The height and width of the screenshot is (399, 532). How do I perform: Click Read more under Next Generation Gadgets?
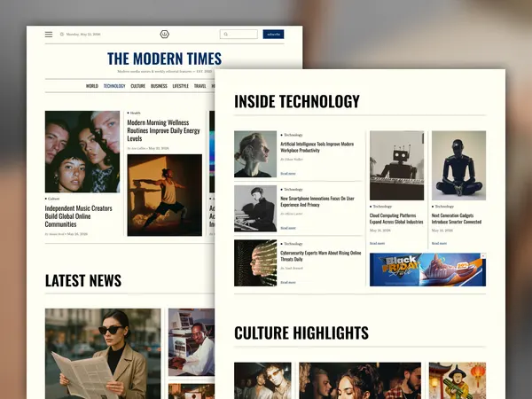point(439,243)
